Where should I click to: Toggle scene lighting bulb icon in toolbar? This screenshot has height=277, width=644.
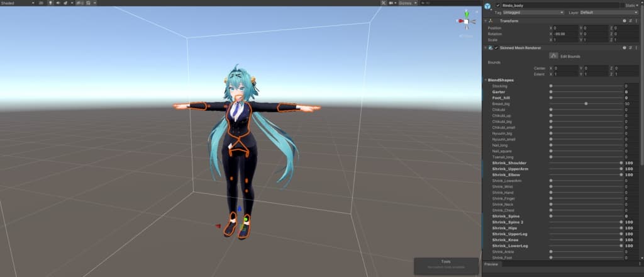tap(50, 3)
